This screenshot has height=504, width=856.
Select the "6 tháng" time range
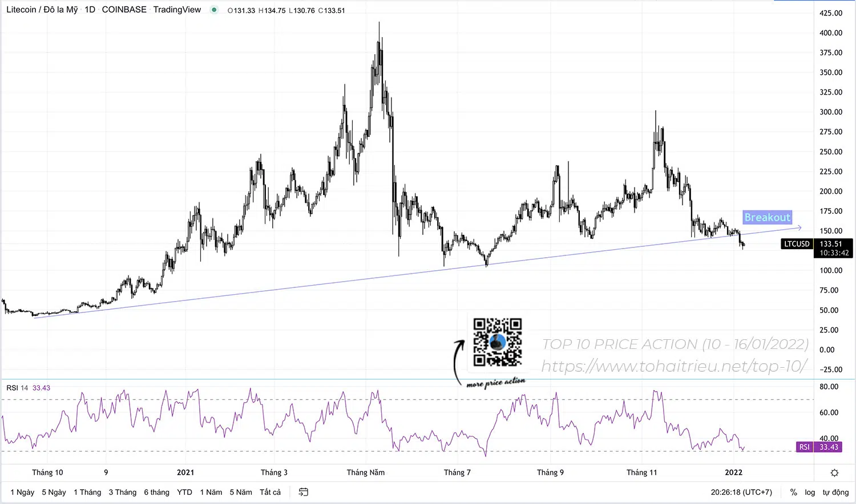click(x=156, y=492)
